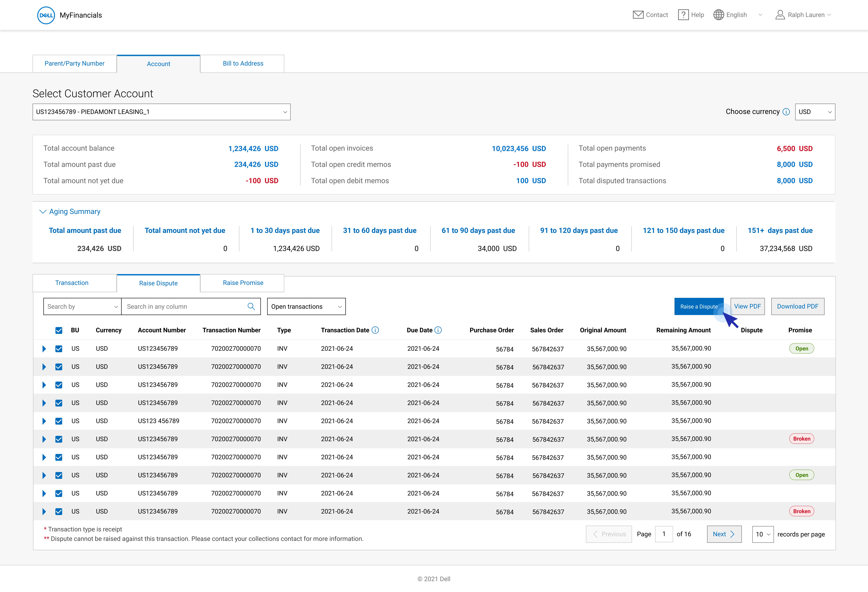Toggle the select-all header checkbox
The height and width of the screenshot is (592, 868).
(x=59, y=330)
